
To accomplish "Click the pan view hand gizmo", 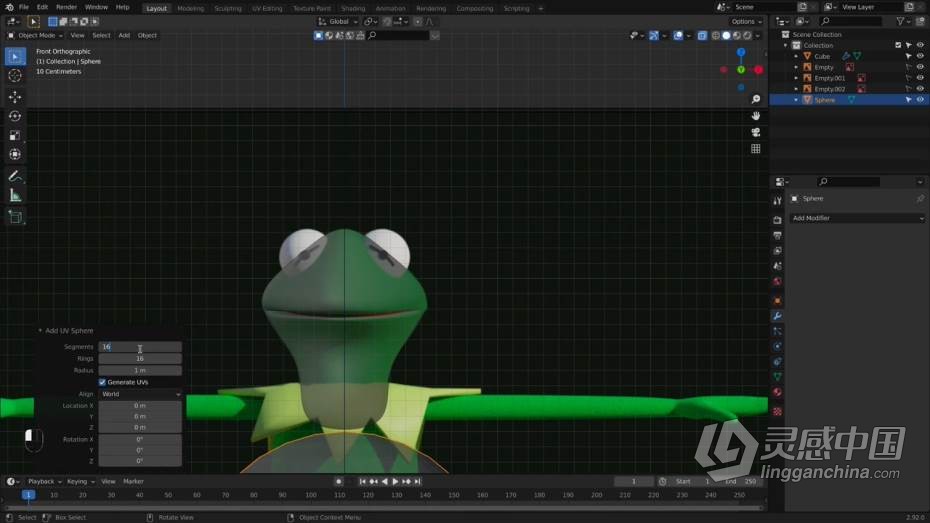I will click(x=756, y=116).
